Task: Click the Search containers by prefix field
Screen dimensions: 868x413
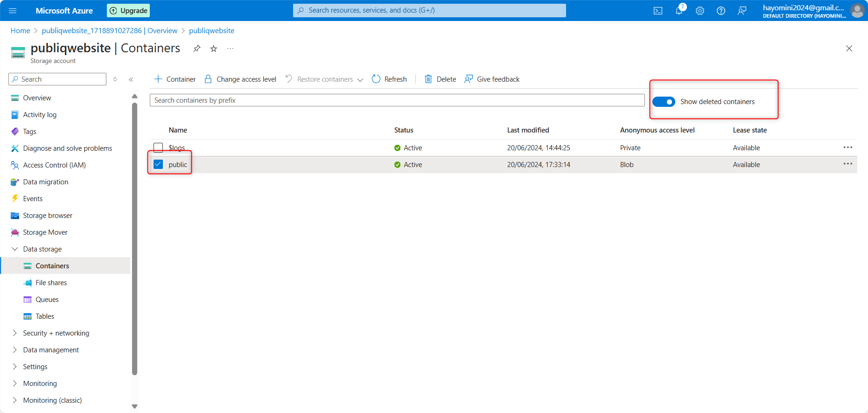Action: [397, 100]
